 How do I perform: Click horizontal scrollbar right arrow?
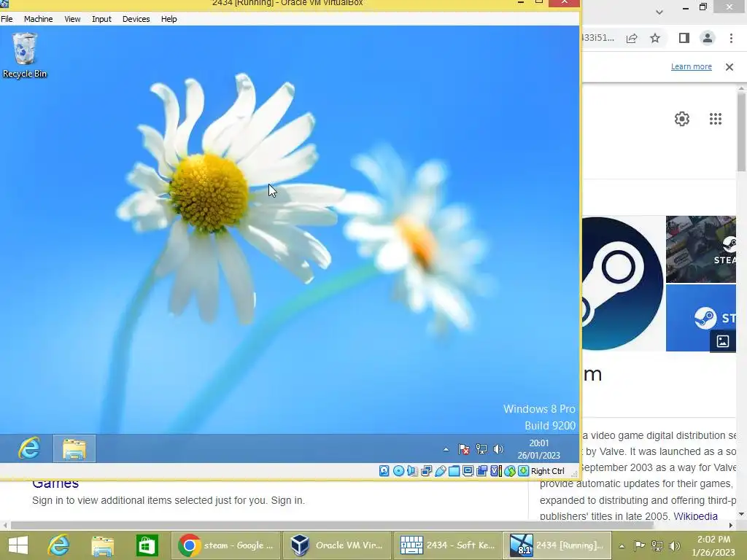tap(731, 526)
